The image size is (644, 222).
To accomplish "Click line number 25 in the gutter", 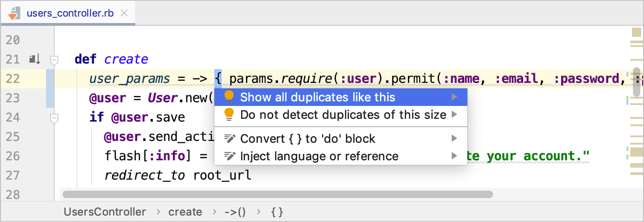I will (x=13, y=137).
